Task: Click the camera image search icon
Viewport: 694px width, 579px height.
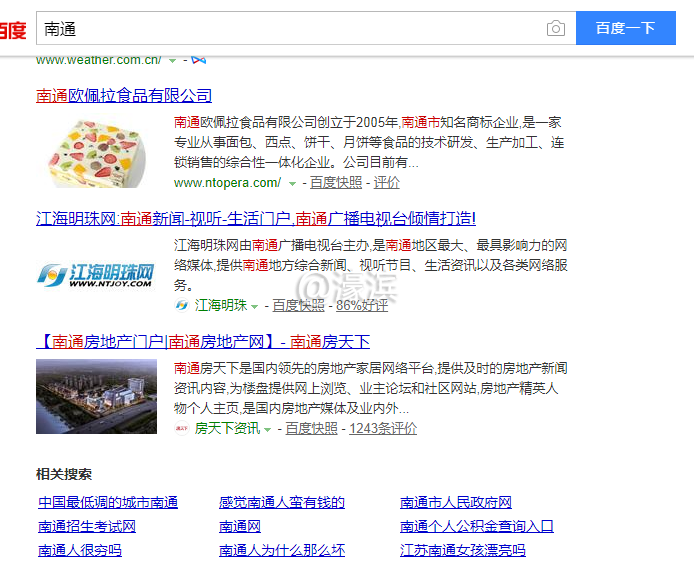Action: (555, 28)
